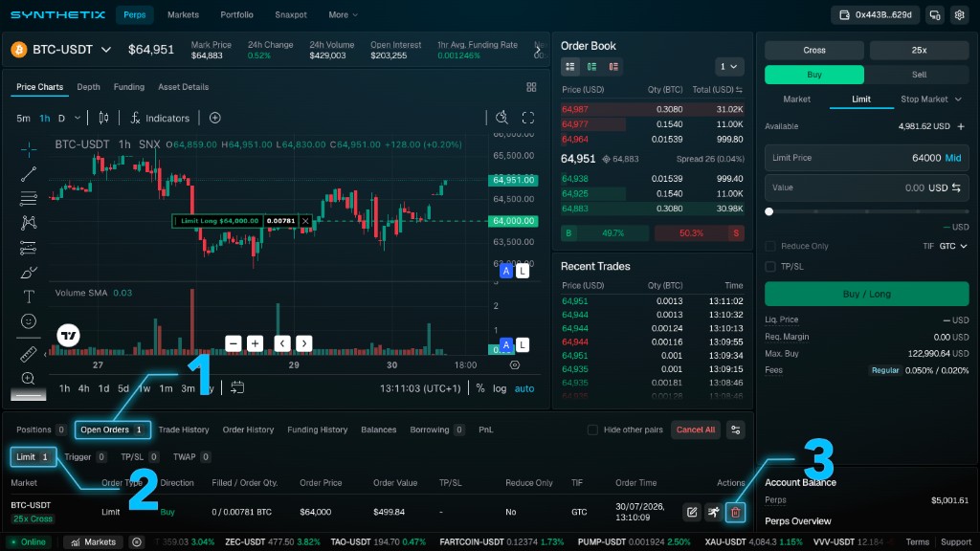Select the Fibonacci retracement tool
The width and height of the screenshot is (980, 551).
pos(28,199)
